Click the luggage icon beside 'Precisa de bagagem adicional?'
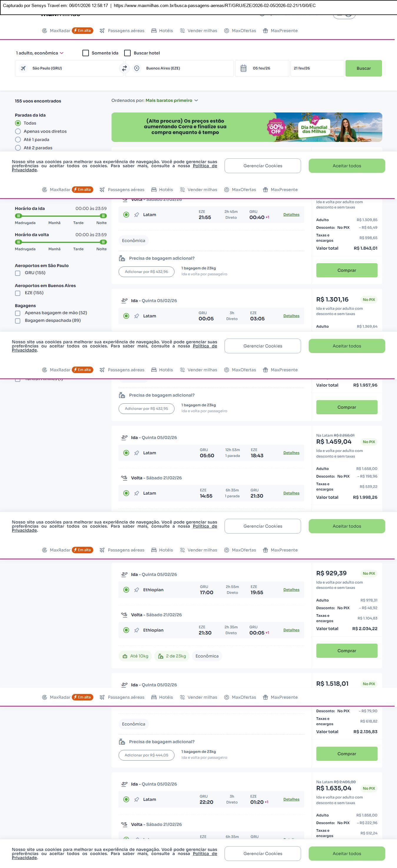 pyautogui.click(x=122, y=259)
